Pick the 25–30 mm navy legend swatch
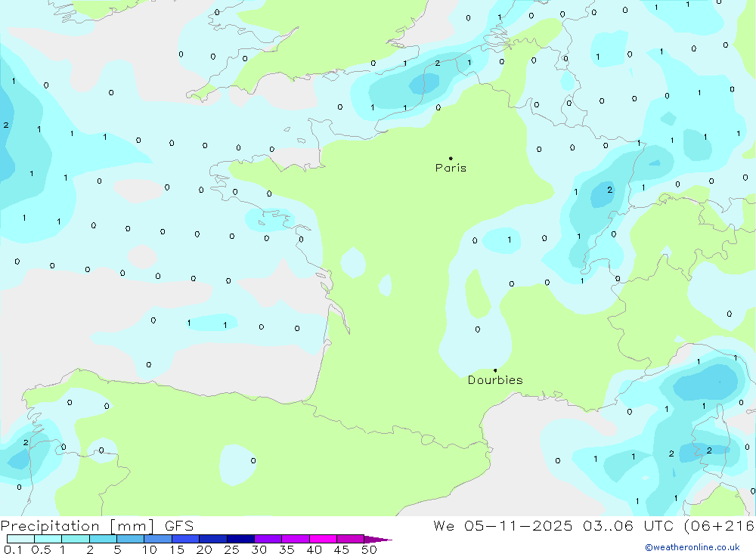Image resolution: width=756 pixels, height=554 pixels. point(240,539)
